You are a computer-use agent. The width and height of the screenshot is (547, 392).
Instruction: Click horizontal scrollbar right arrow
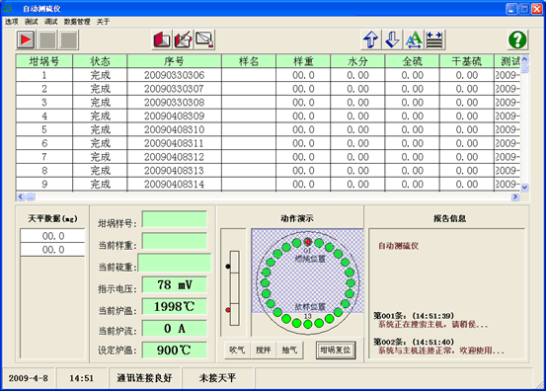click(x=515, y=197)
